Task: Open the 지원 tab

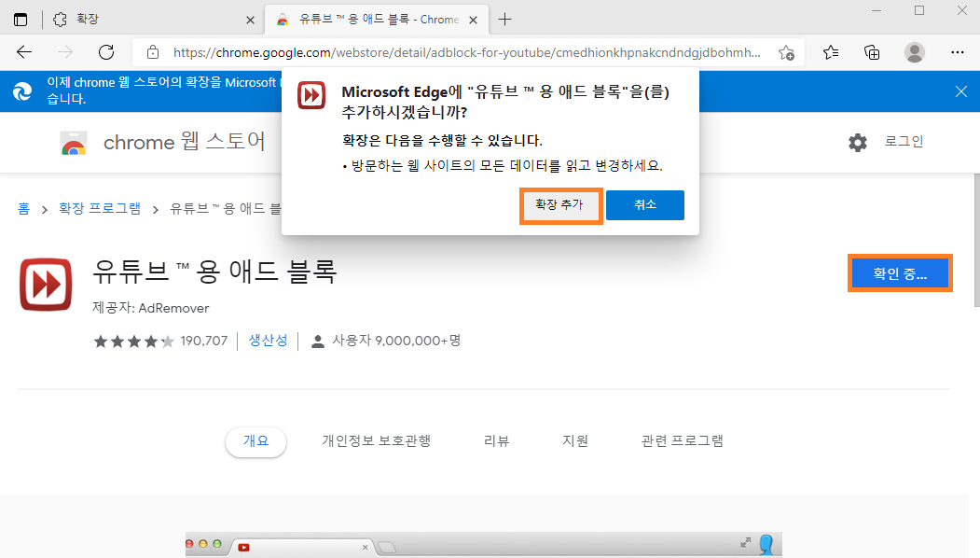Action: click(575, 441)
